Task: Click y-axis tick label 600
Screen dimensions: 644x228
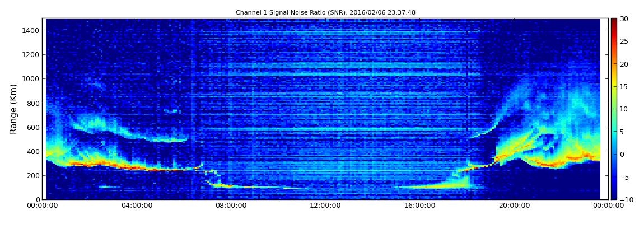Action: [33, 127]
